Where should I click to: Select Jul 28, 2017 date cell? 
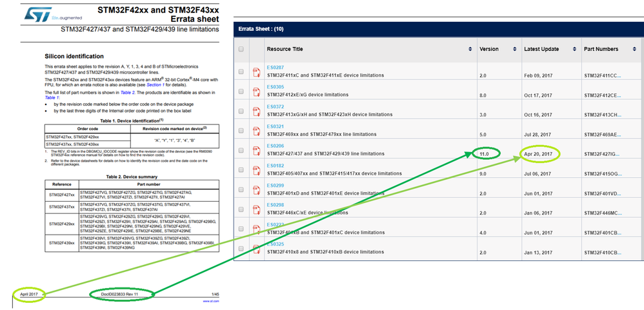[538, 135]
